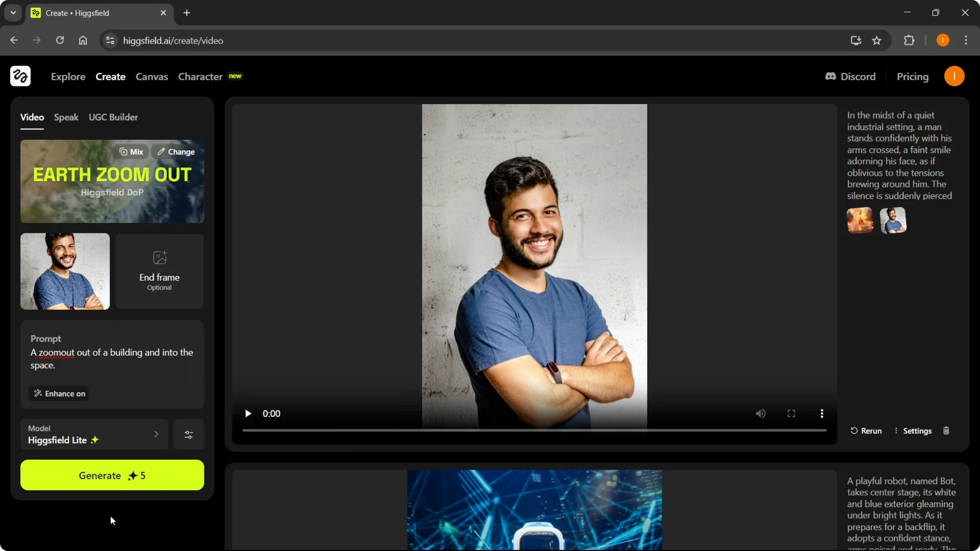Open Discord from the top bar
This screenshot has height=551, width=980.
click(850, 76)
